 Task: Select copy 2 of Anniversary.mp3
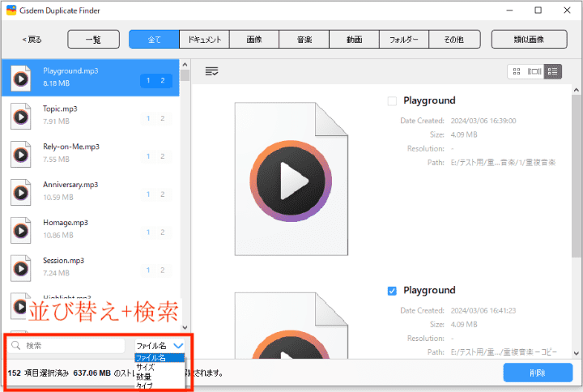tap(163, 194)
